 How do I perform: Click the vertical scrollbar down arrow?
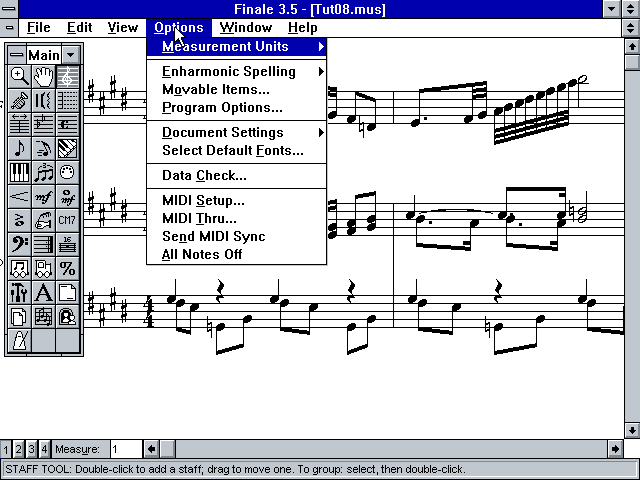tap(632, 430)
